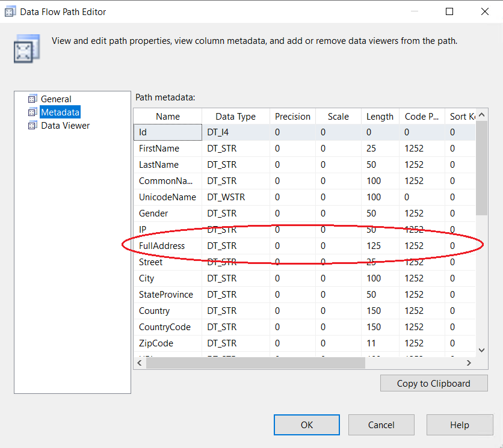Click the Metadata page icon in the tree
Image resolution: width=503 pixels, height=448 pixels.
[x=32, y=112]
